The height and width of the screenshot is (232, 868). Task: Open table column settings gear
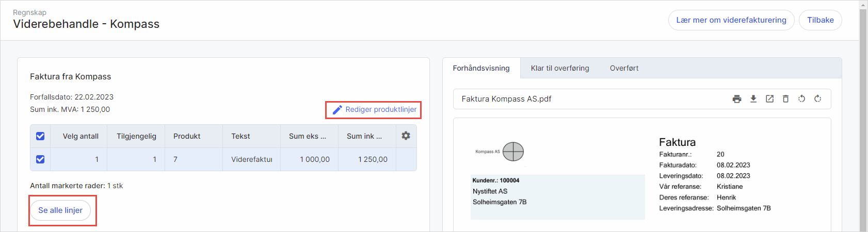[x=406, y=136]
